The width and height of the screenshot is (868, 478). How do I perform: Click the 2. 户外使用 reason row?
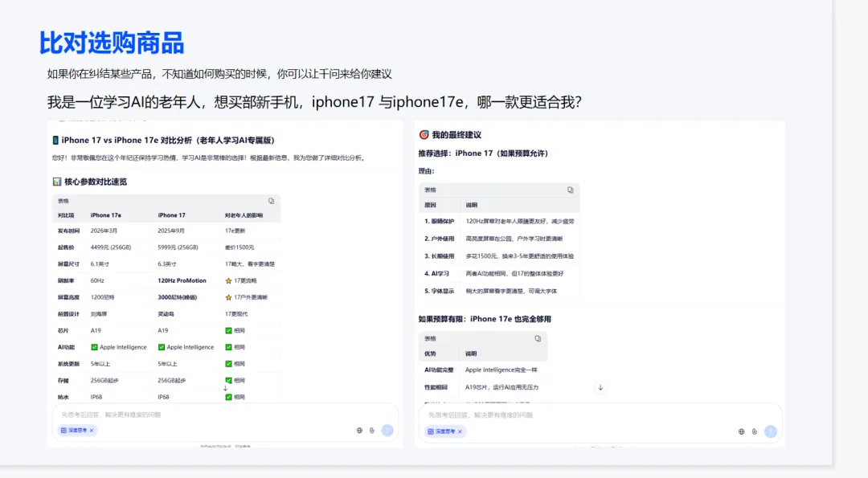pyautogui.click(x=499, y=239)
